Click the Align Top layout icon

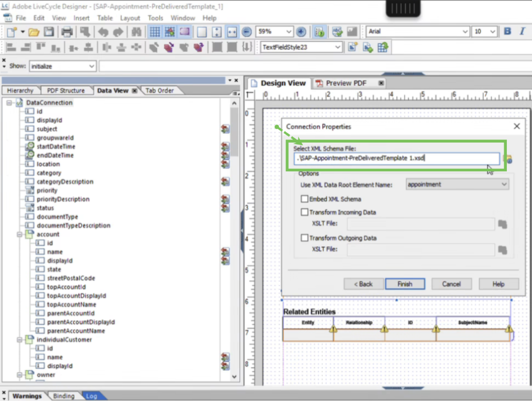pos(41,47)
